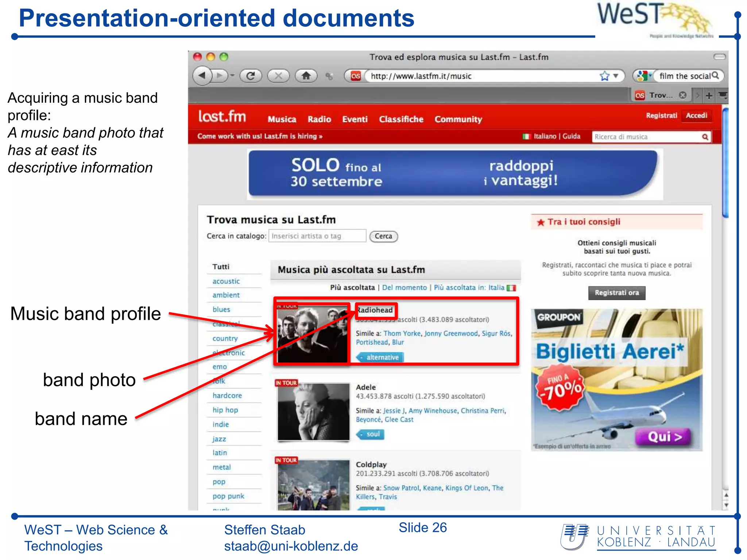Select the Tutti tag filter
The height and width of the screenshot is (560, 747).
[x=221, y=267]
